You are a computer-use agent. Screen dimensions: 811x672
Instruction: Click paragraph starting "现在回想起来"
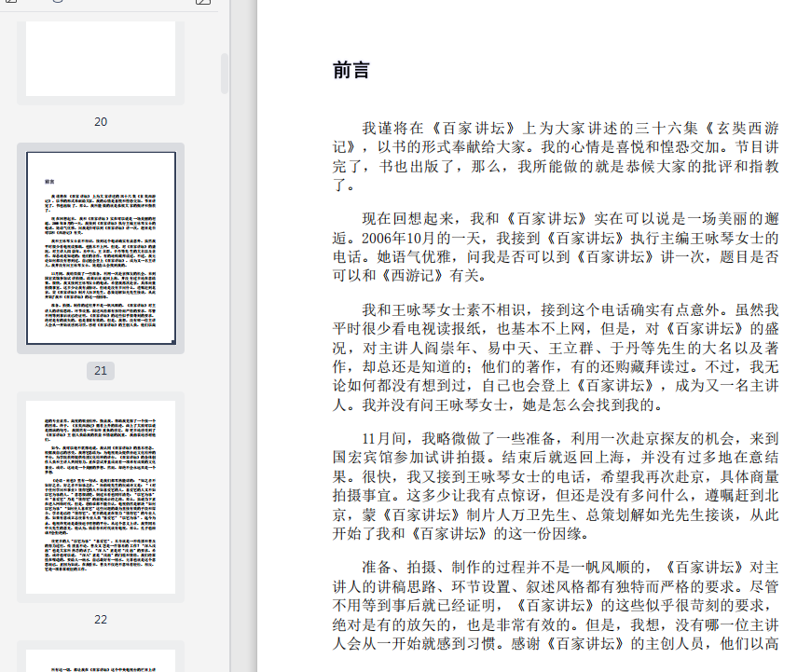coord(556,247)
